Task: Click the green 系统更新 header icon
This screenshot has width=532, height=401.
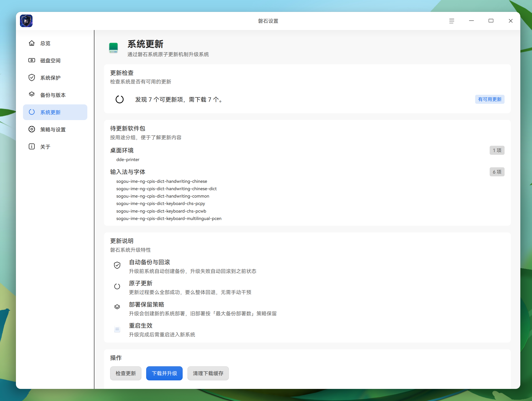Action: [x=113, y=47]
